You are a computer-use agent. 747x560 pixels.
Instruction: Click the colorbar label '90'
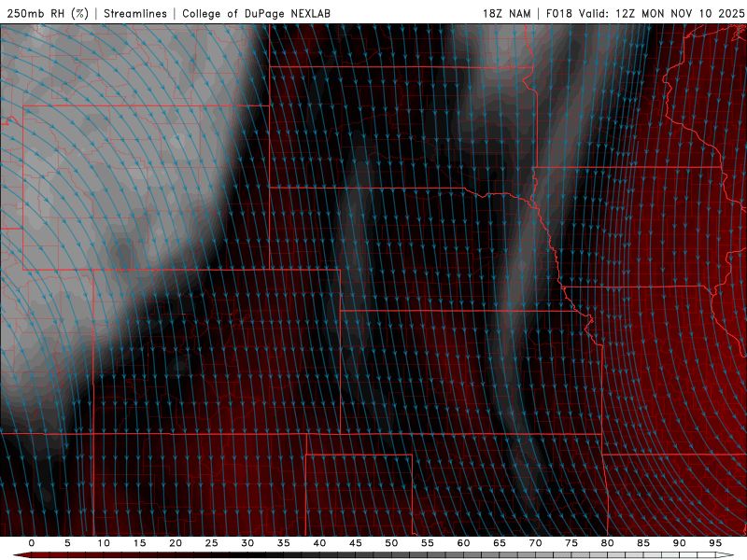pyautogui.click(x=679, y=543)
